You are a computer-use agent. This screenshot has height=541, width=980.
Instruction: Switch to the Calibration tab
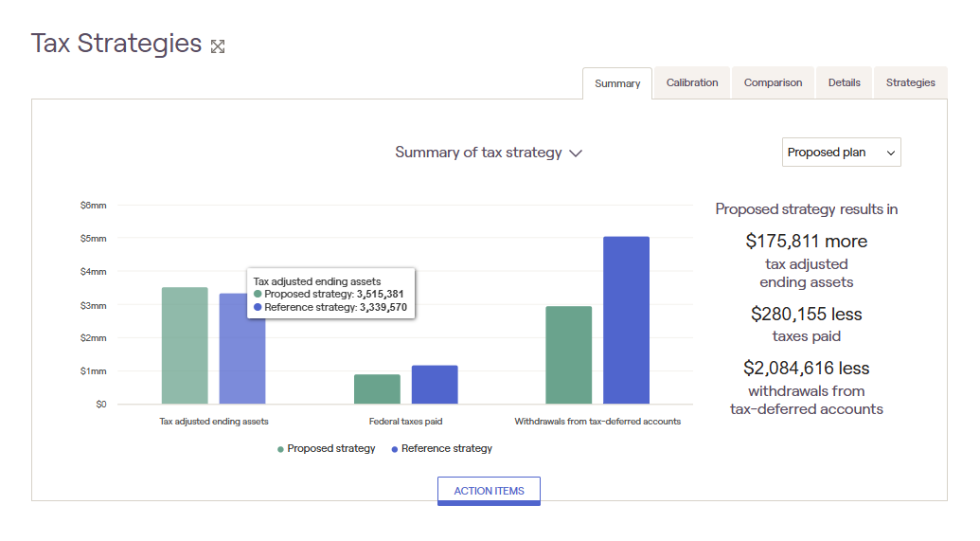pos(692,82)
